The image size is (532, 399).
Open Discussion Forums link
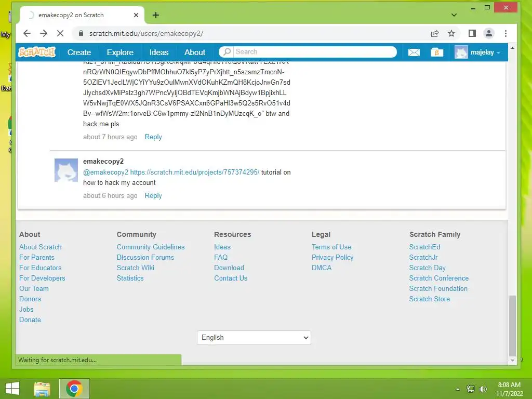point(145,257)
